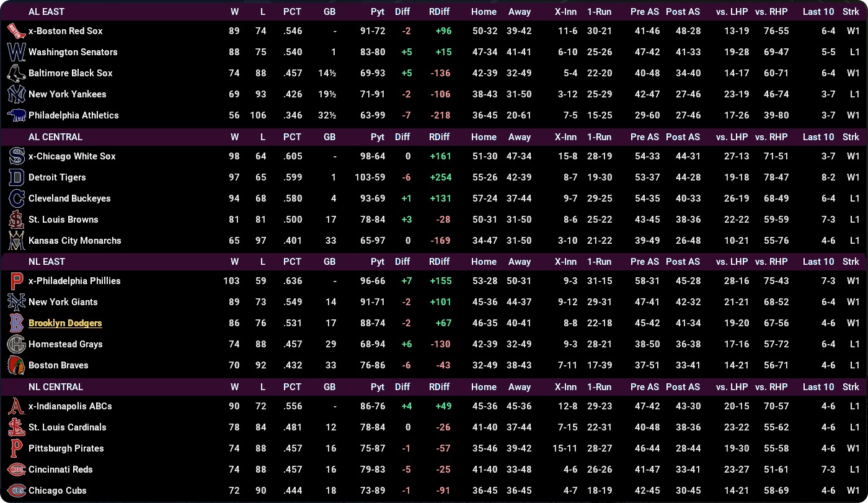Click the Homestead Grays logo icon

tap(16, 344)
